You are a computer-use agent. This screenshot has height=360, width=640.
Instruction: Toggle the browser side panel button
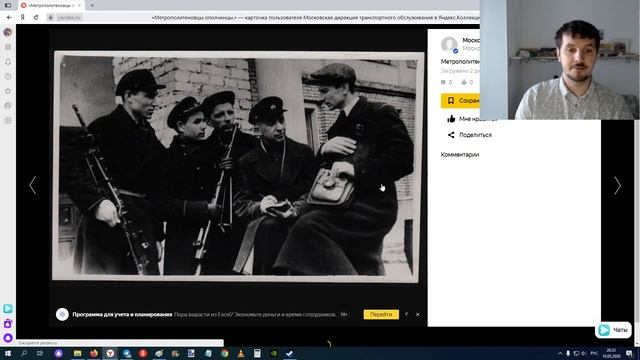pos(8,5)
